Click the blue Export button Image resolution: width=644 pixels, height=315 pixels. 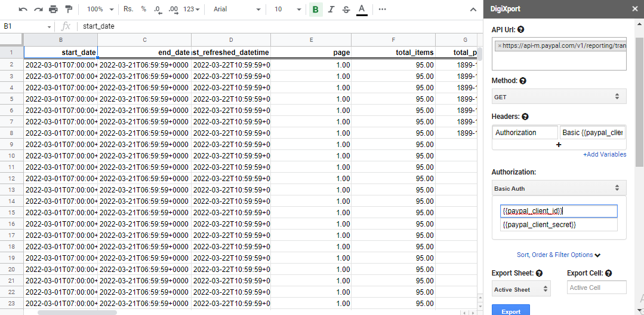(x=511, y=311)
